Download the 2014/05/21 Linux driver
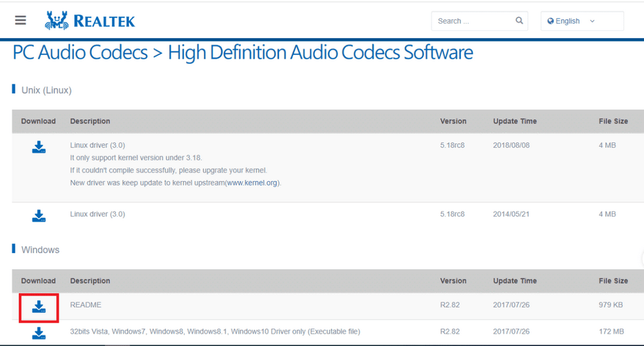Viewport: 644px width, 346px height. coord(39,216)
